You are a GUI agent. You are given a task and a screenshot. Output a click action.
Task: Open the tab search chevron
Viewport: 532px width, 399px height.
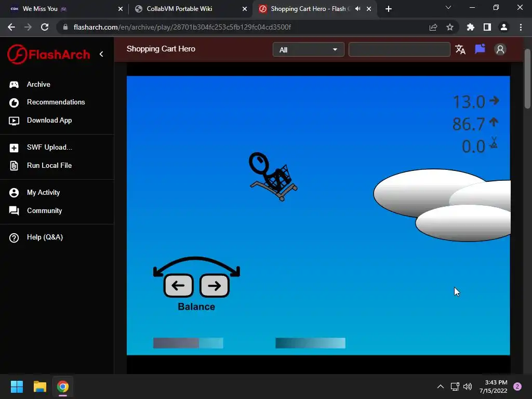448,7
